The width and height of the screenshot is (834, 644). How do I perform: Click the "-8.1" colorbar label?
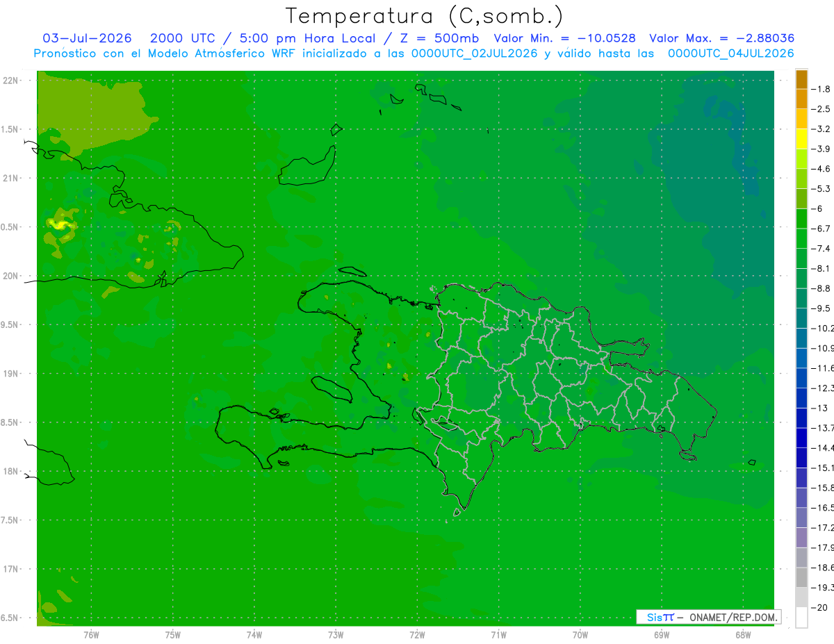pos(821,269)
